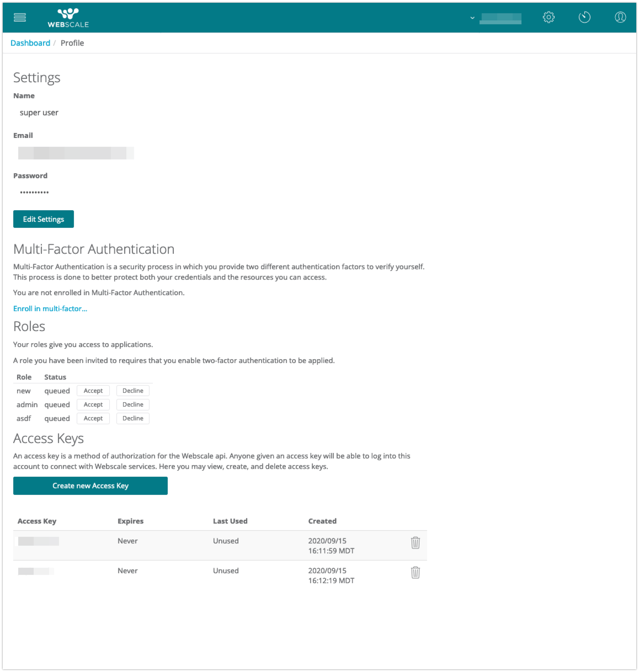The height and width of the screenshot is (672, 639).
Task: Delete the access key created at 16:11:59
Action: [x=416, y=543]
